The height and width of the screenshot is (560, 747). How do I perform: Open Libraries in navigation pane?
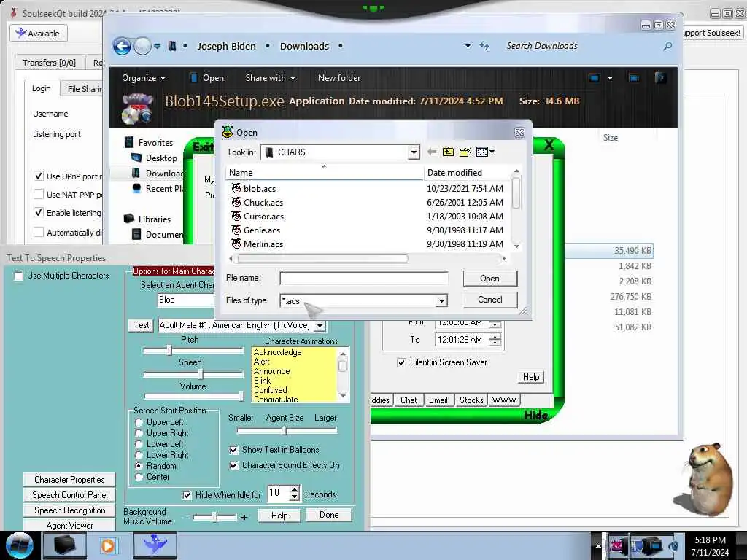(155, 219)
